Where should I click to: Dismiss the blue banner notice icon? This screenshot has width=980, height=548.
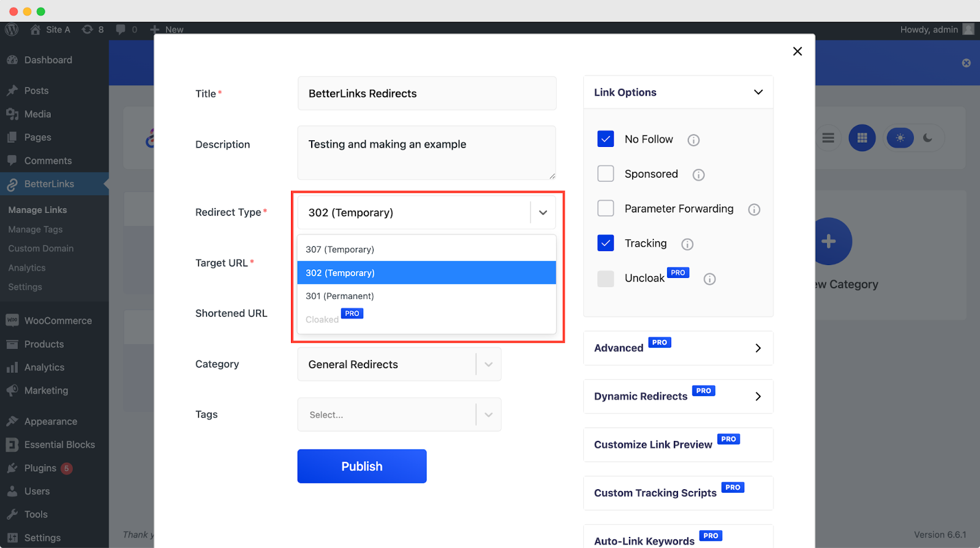967,63
